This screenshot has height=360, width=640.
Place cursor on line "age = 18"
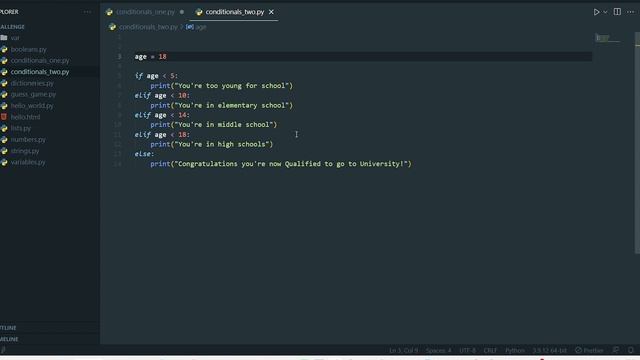pos(151,57)
